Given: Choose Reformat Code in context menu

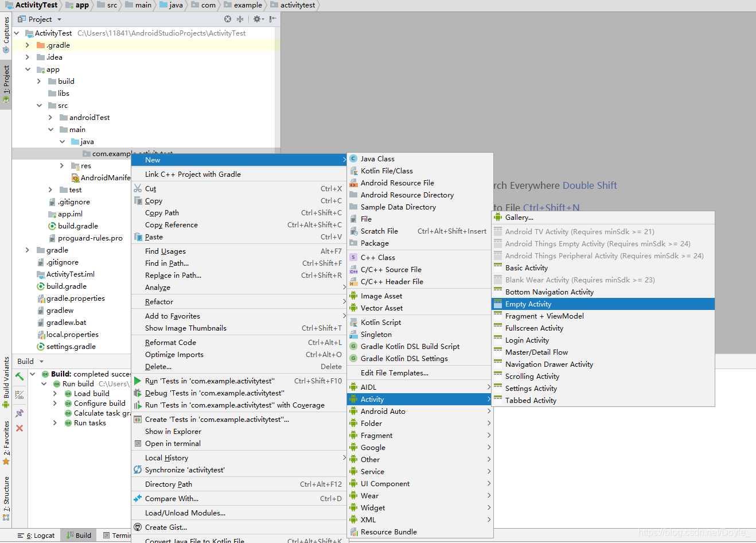Looking at the screenshot, I should [239, 342].
